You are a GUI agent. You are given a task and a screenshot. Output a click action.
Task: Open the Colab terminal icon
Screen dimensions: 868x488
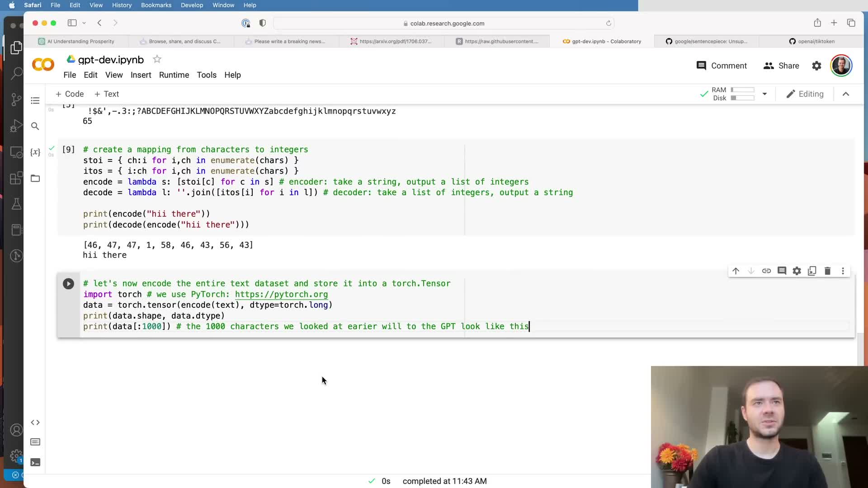(35, 462)
